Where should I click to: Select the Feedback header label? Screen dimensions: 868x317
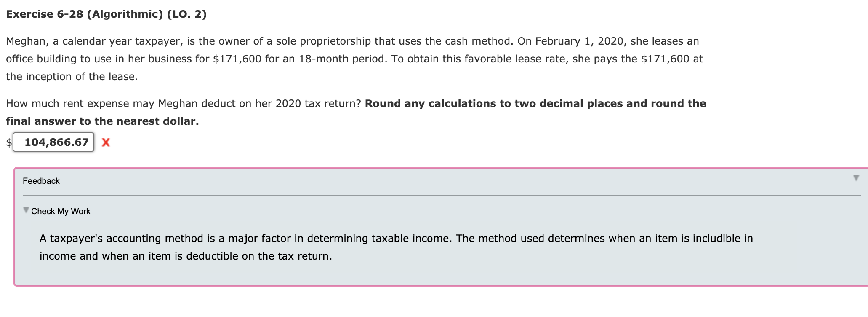point(41,181)
